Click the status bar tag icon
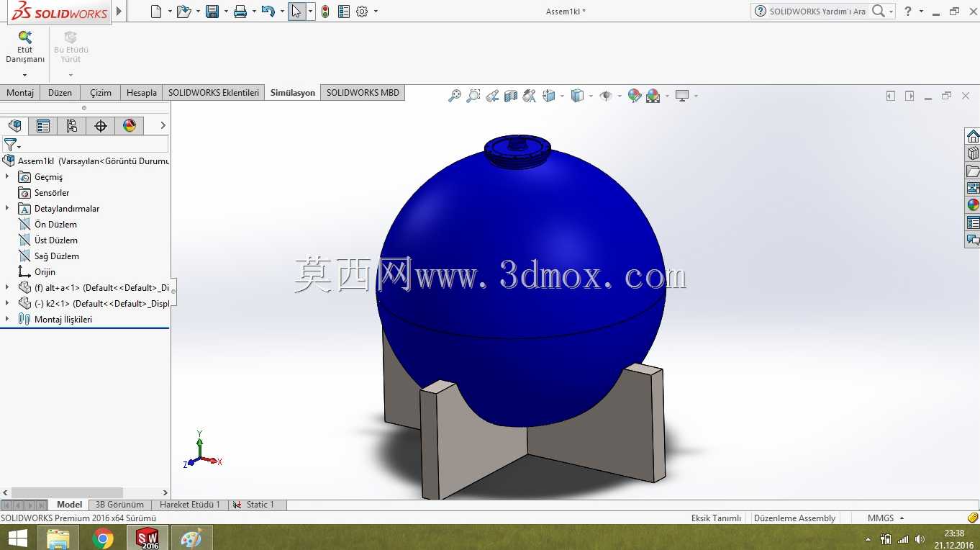The height and width of the screenshot is (550, 980). coord(973,518)
